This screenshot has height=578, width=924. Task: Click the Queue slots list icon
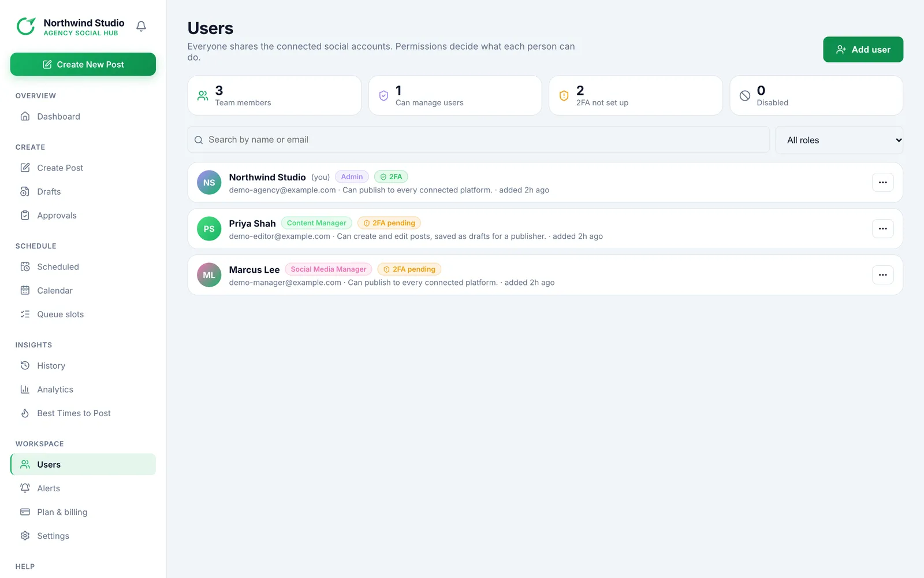[25, 314]
